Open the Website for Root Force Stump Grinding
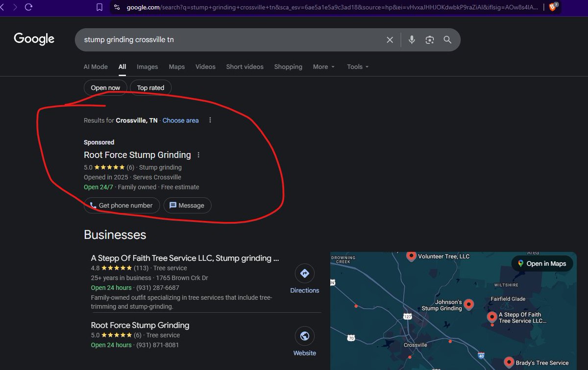Viewport: 588px width, 370px height. [x=304, y=340]
